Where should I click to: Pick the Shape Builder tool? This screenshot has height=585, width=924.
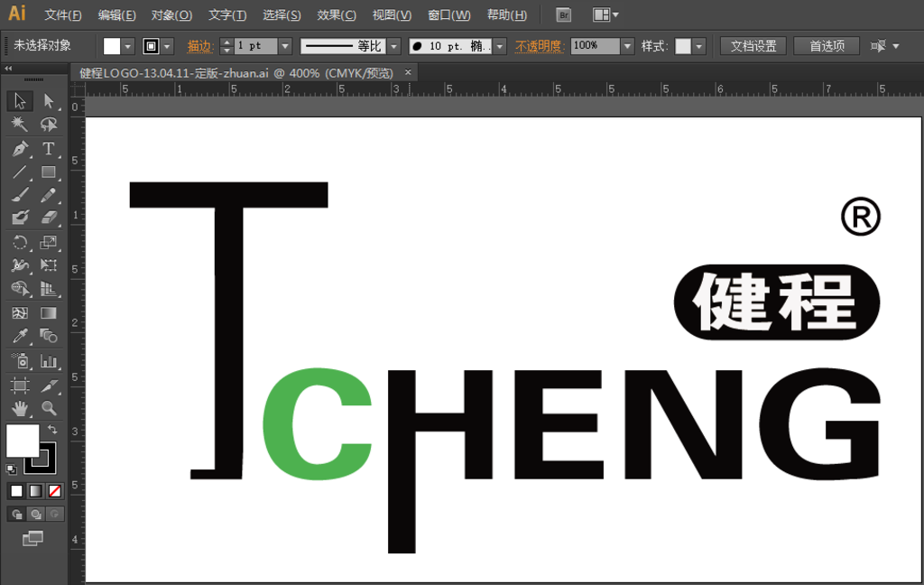click(x=20, y=288)
